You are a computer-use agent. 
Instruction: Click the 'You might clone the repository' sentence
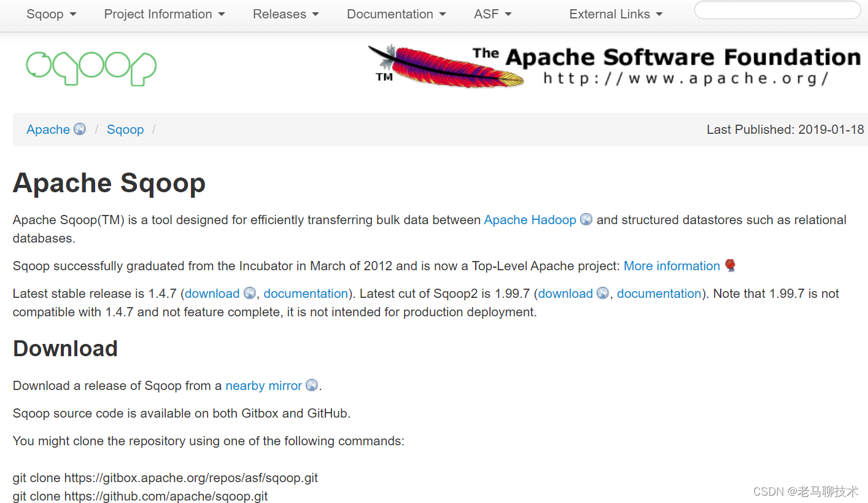(209, 441)
